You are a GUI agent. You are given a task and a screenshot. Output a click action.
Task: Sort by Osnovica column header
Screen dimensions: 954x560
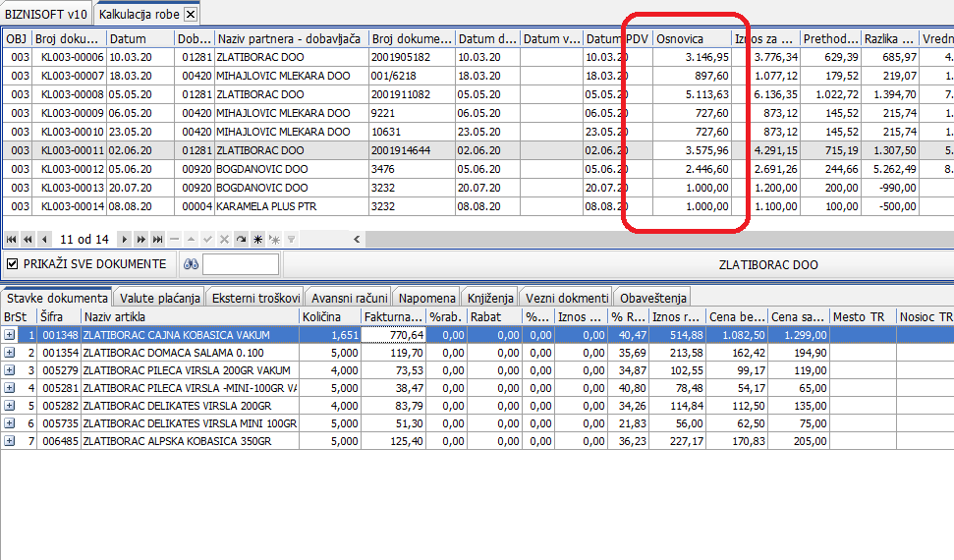(692, 39)
